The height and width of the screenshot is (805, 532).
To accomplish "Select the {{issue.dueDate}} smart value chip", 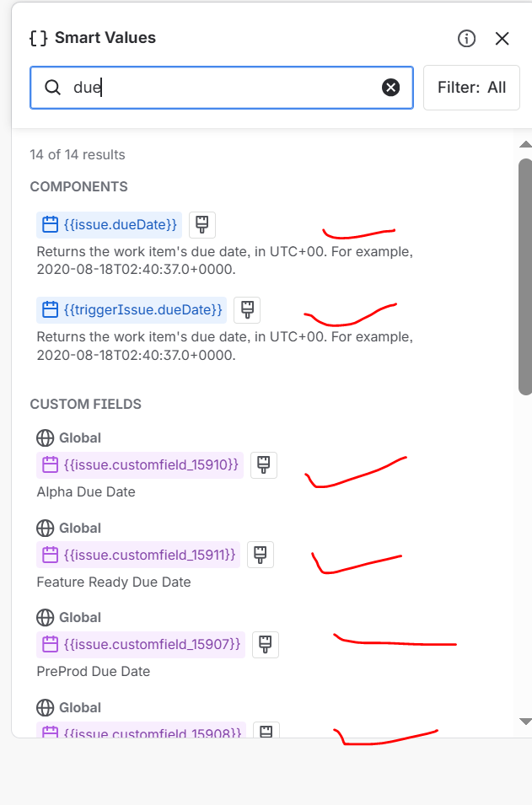I will click(x=108, y=224).
